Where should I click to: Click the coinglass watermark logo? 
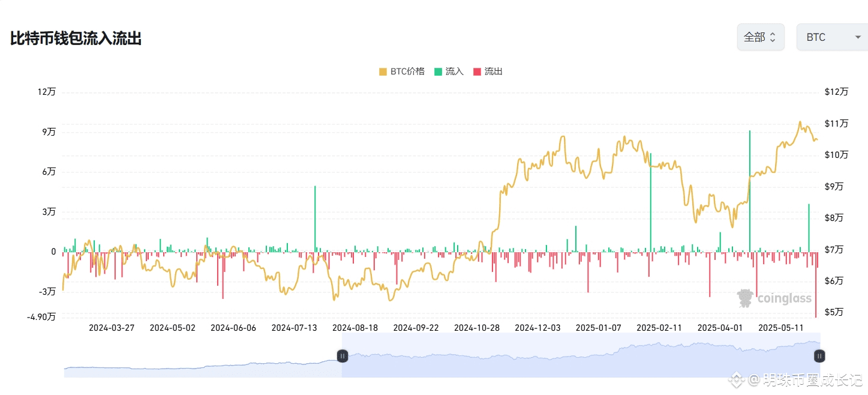774,298
